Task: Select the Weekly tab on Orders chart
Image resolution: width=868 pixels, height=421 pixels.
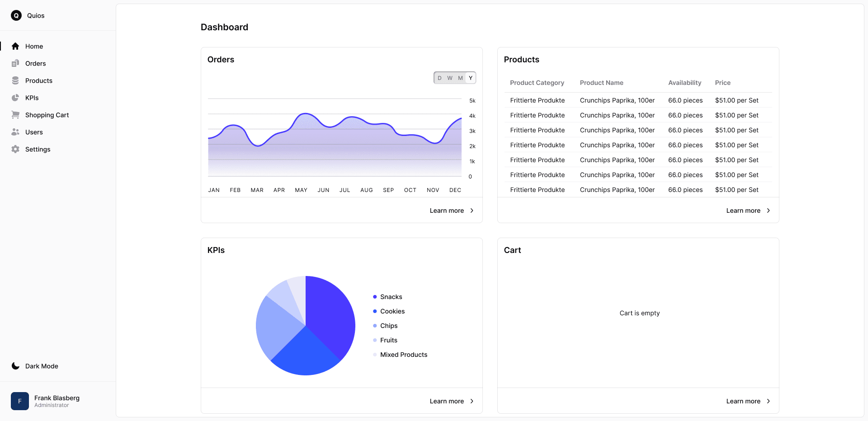Action: pyautogui.click(x=449, y=78)
